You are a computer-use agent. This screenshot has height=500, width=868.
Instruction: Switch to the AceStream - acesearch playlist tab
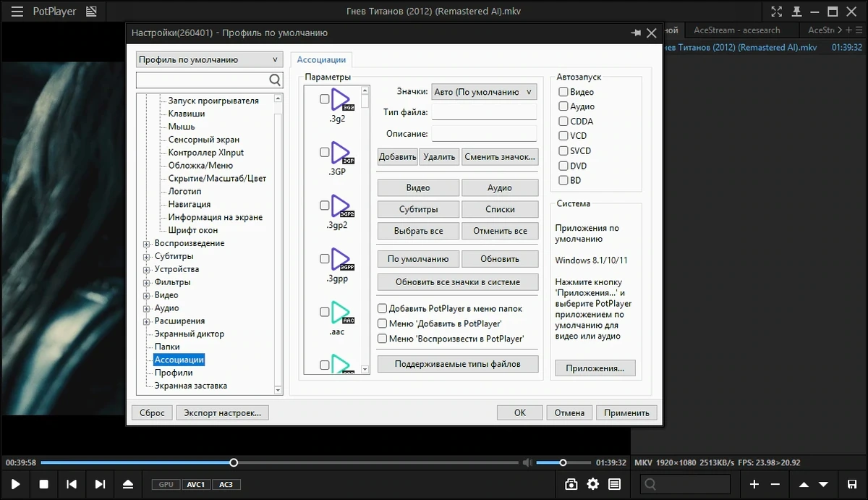[737, 30]
